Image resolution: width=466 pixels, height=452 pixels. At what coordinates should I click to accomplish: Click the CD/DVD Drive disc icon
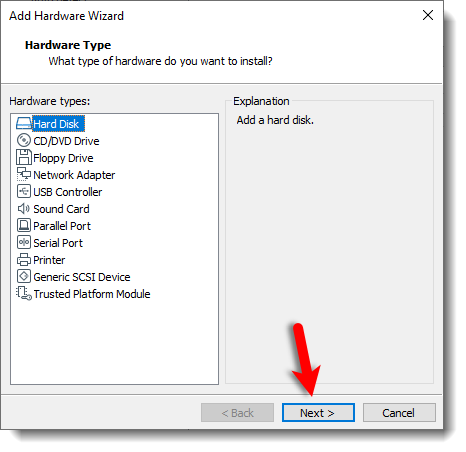(24, 140)
